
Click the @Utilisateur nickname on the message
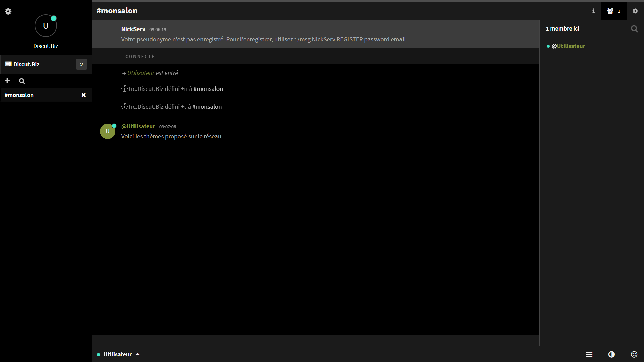coord(138,126)
